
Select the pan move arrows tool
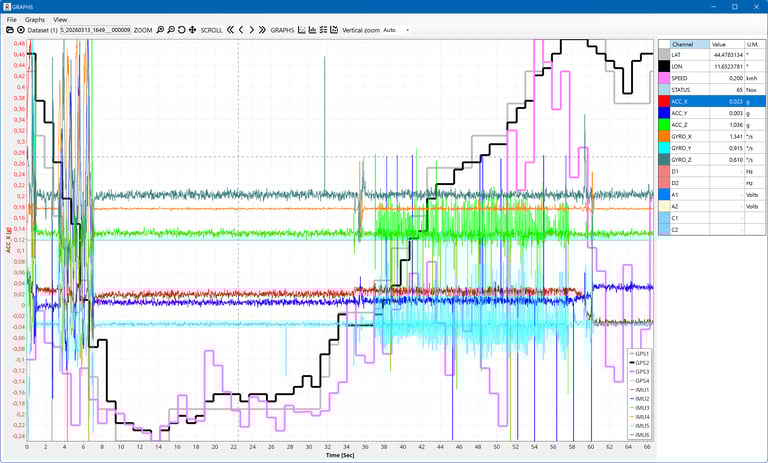(x=192, y=31)
